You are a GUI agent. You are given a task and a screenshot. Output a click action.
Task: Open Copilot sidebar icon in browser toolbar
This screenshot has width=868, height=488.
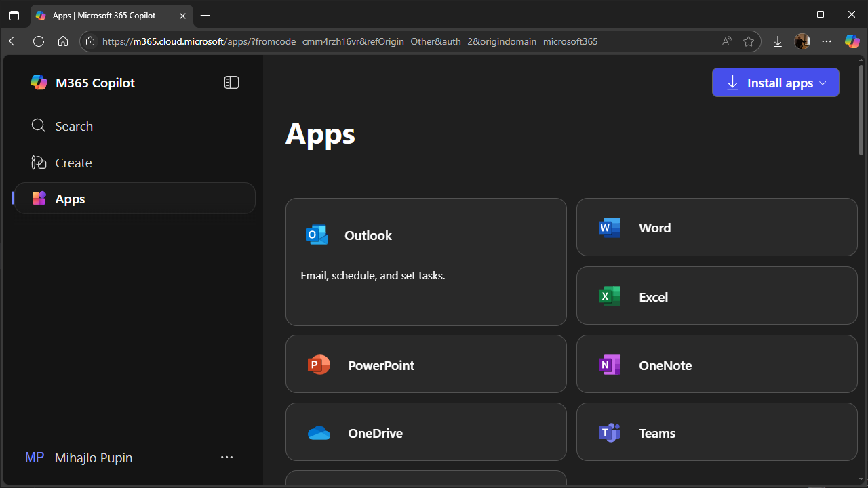852,41
